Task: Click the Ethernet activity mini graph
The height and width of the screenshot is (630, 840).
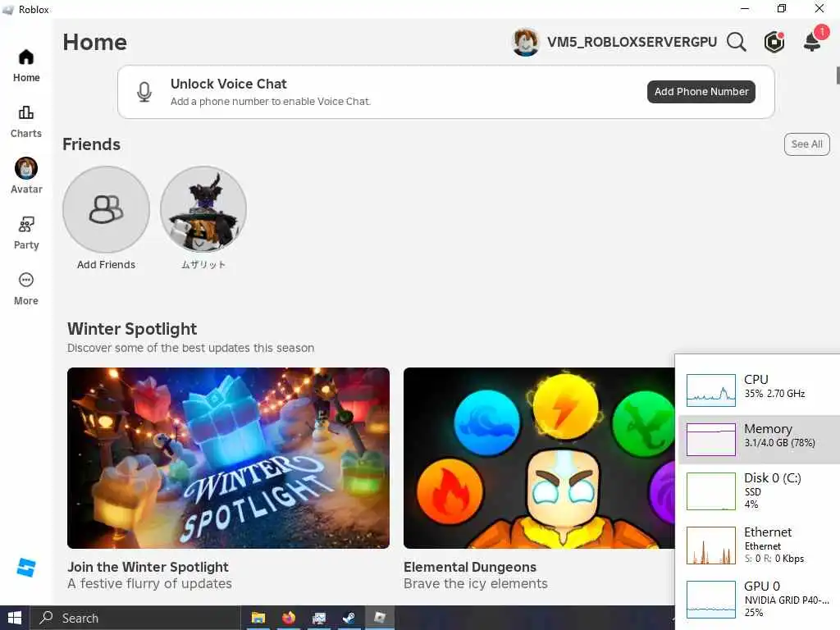Action: (x=711, y=546)
